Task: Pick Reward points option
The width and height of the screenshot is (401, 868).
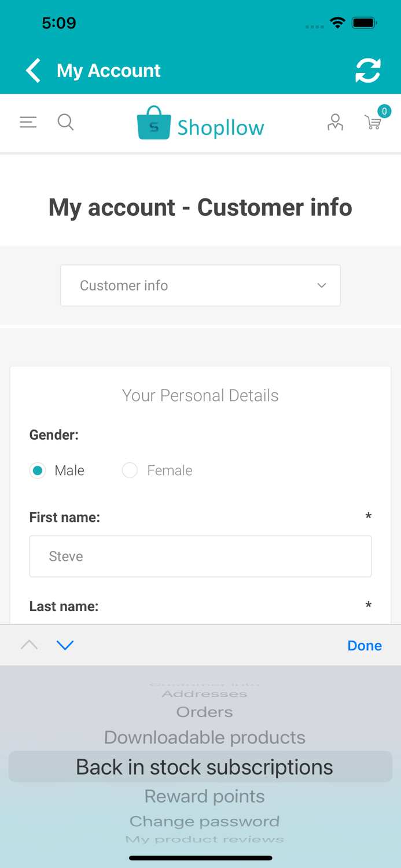Action: click(x=204, y=796)
